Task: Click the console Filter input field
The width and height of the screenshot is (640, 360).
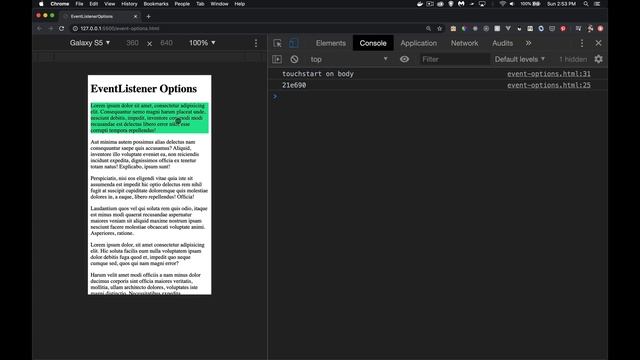Action: (x=454, y=59)
